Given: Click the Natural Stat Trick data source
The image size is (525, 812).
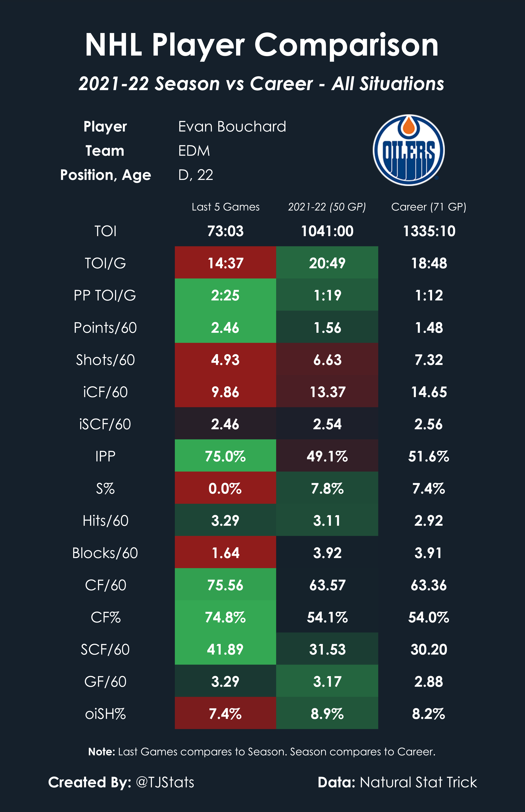Looking at the screenshot, I should 418,782.
